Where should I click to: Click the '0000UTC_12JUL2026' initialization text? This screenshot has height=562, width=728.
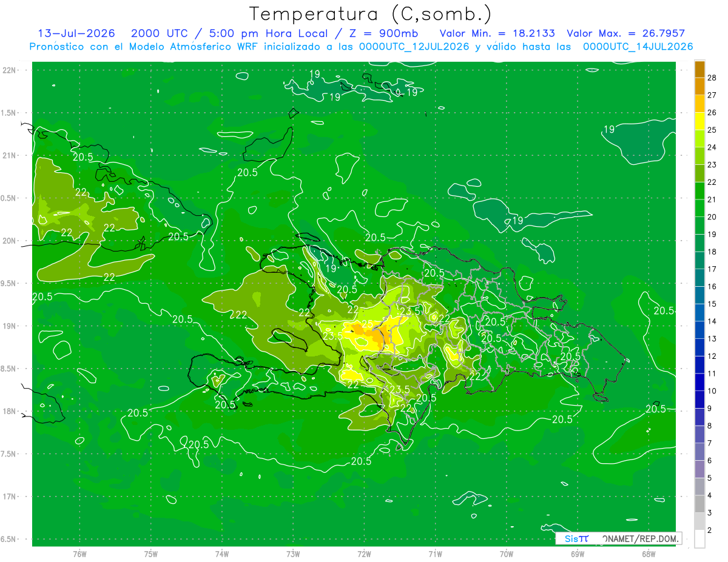[414, 47]
